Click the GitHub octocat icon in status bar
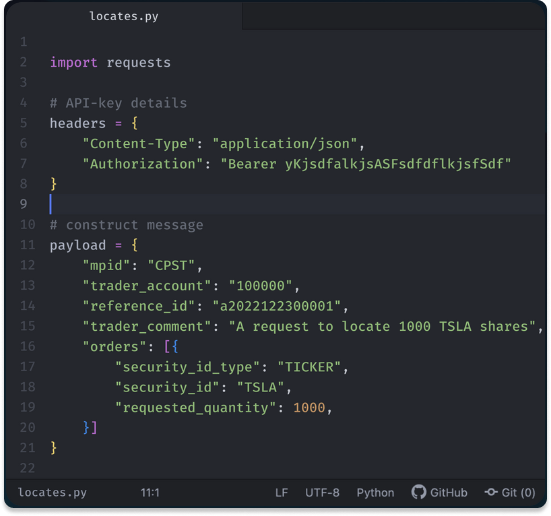Screen dimensions: 551x516 click(x=419, y=492)
